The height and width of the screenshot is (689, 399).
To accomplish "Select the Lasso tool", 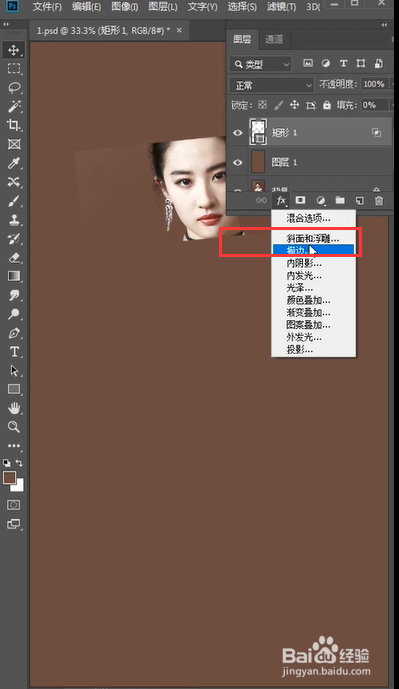I will coord(14,87).
